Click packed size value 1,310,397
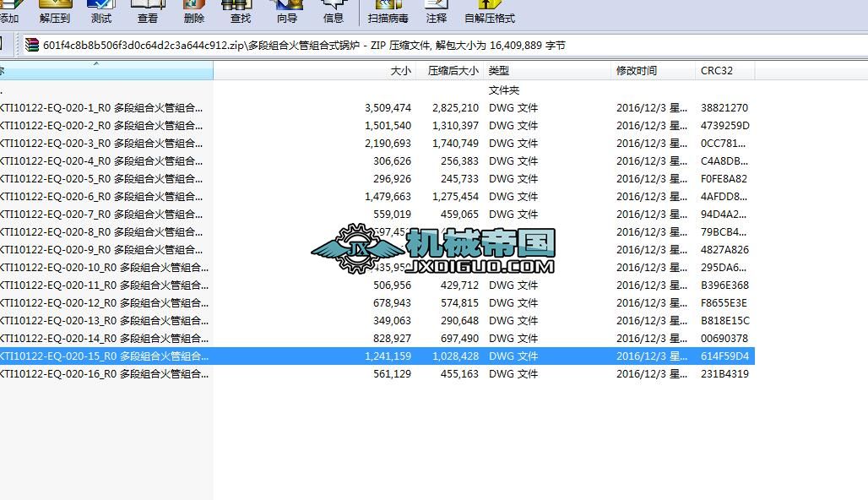This screenshot has height=500, width=868. click(x=455, y=125)
